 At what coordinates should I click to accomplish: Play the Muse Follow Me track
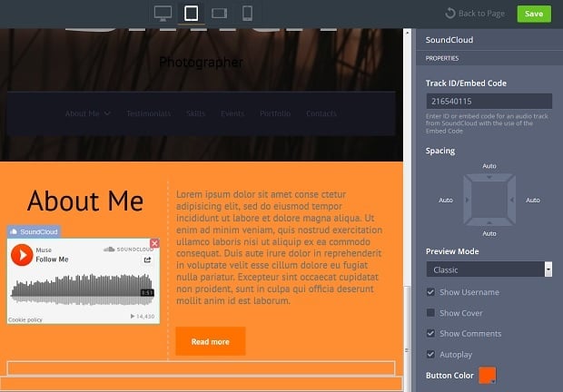click(22, 255)
